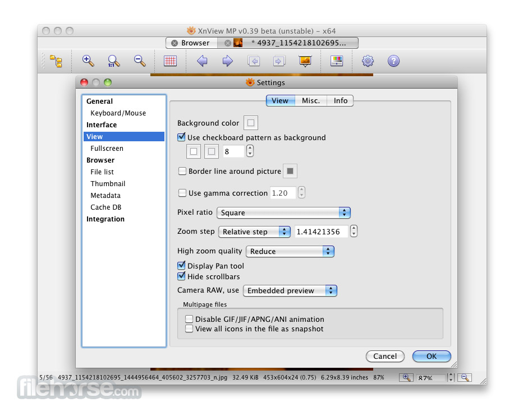Image resolution: width=532 pixels, height=416 pixels.
Task: Pick the first checkboard color swatch
Action: 194,151
